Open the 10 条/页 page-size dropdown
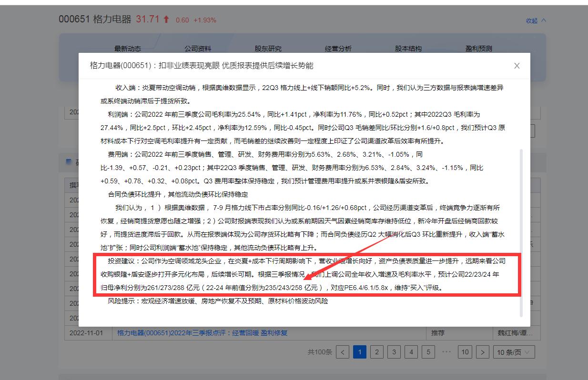 [x=514, y=351]
